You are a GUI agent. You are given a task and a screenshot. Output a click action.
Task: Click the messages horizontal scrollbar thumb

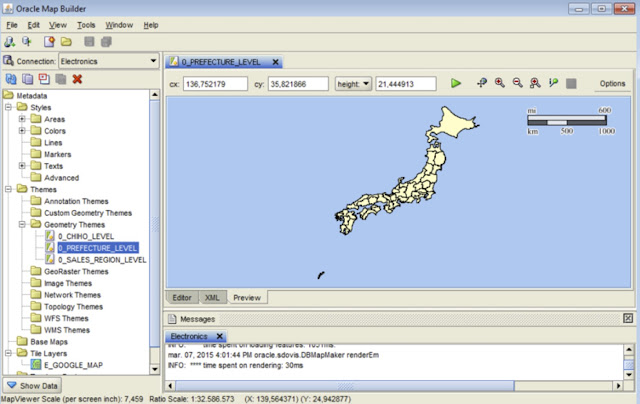click(345, 386)
